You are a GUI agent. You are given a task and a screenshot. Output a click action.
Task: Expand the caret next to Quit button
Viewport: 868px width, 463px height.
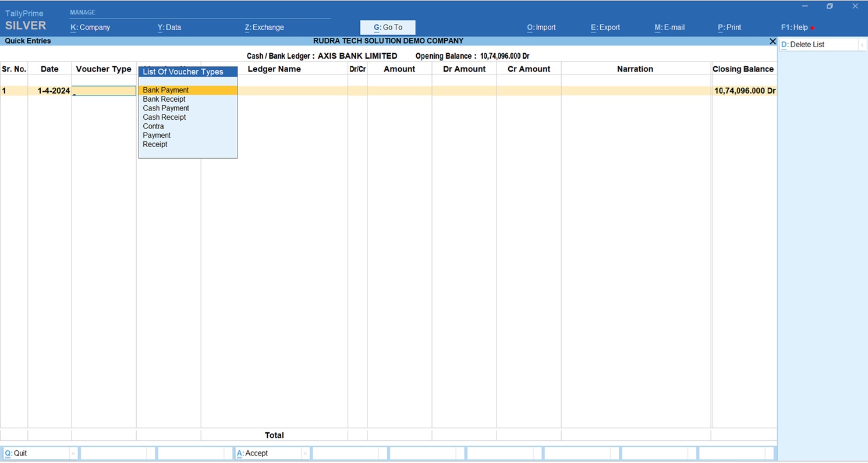tap(73, 453)
